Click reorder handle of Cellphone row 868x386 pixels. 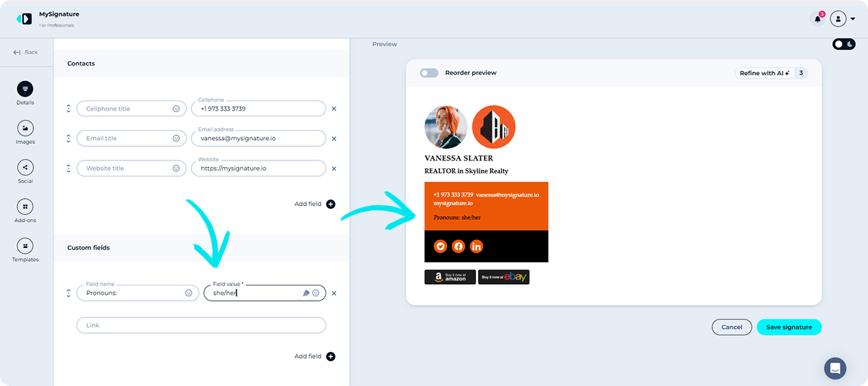(68, 108)
